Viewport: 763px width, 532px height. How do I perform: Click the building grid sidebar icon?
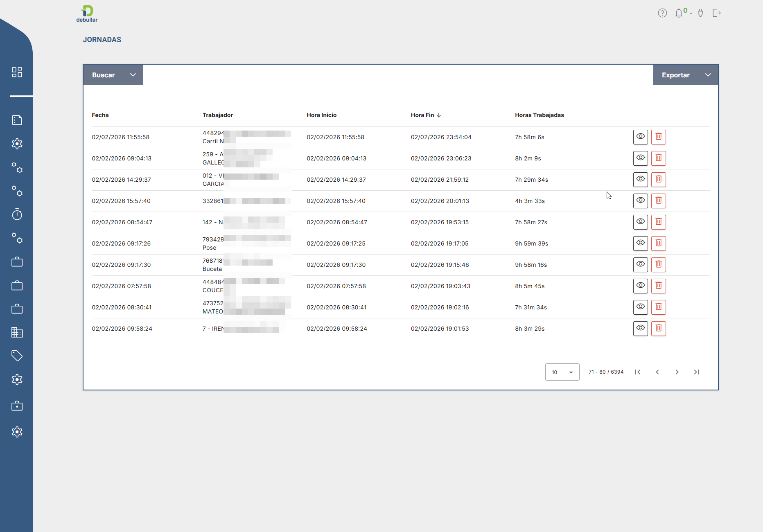click(17, 332)
